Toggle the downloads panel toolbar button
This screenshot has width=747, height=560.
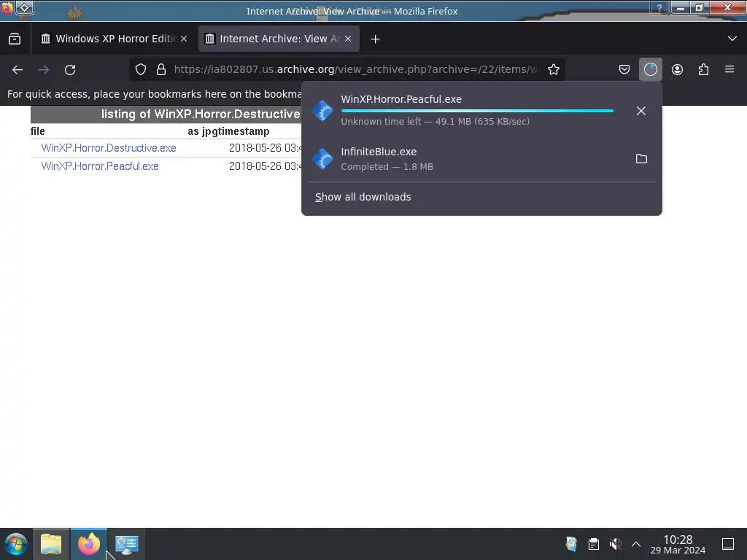click(650, 69)
